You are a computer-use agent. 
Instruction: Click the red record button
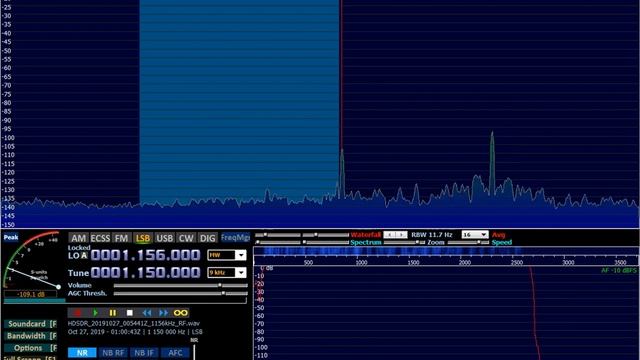[x=77, y=313]
